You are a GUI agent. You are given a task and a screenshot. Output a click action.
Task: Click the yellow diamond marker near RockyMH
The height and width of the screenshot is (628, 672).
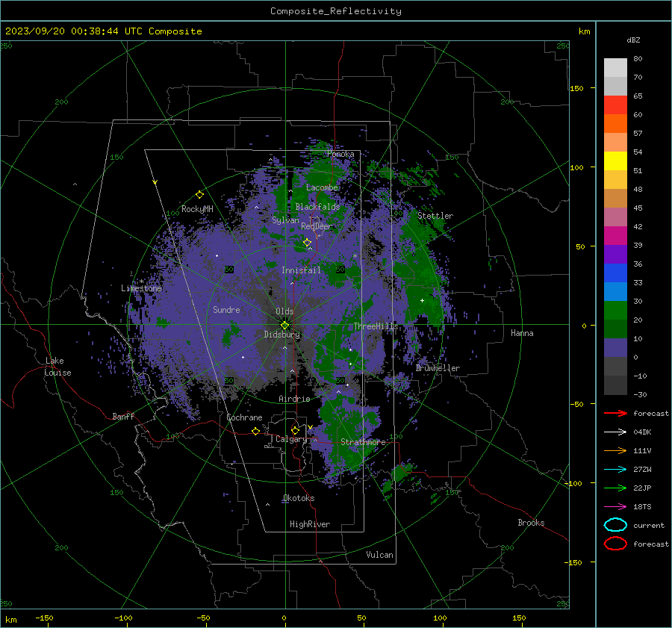[x=199, y=195]
